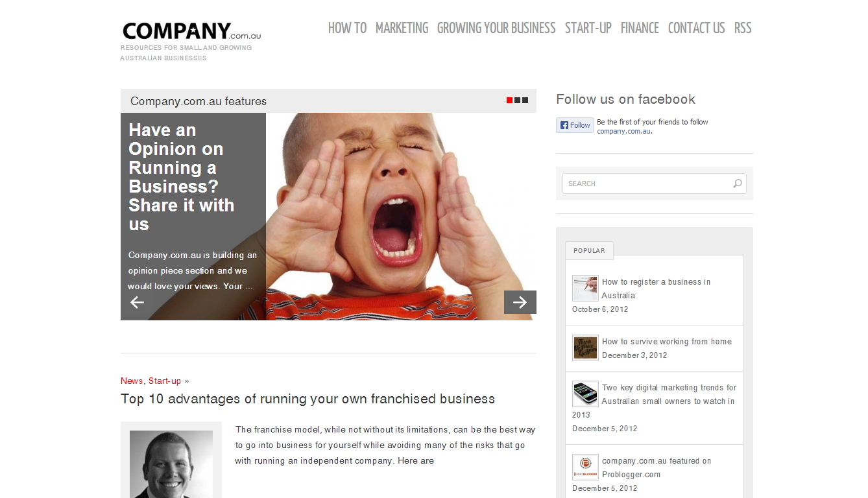Click the Facebook Follow button

click(575, 125)
